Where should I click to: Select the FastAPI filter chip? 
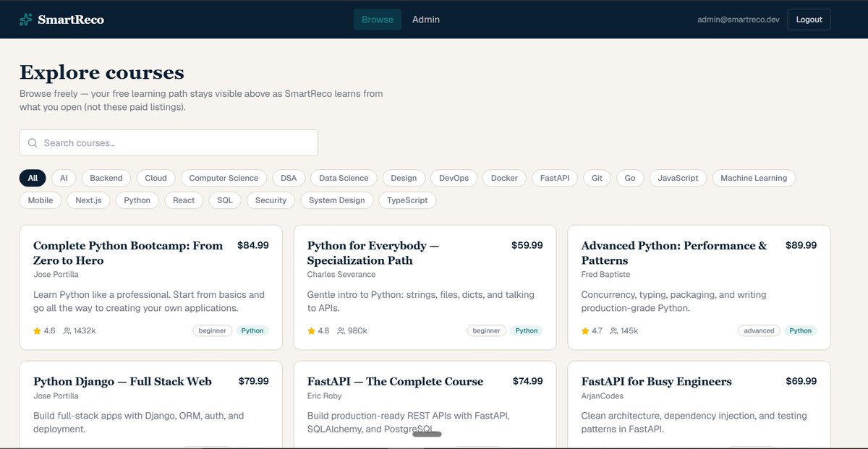[555, 178]
